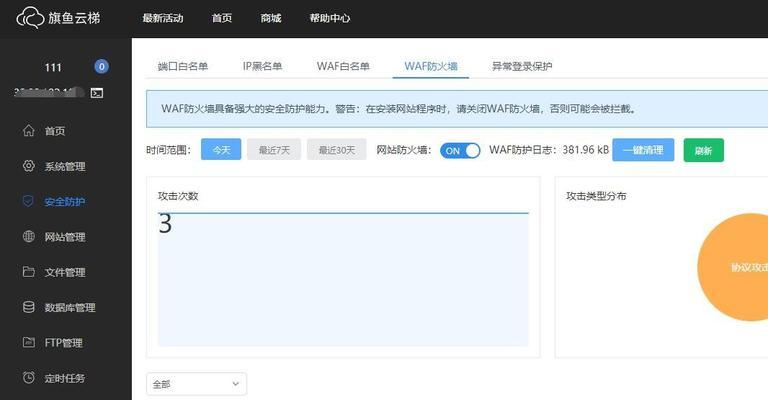This screenshot has height=400, width=768.
Task: Switch to the 端口白名单 tab
Action: pos(183,66)
